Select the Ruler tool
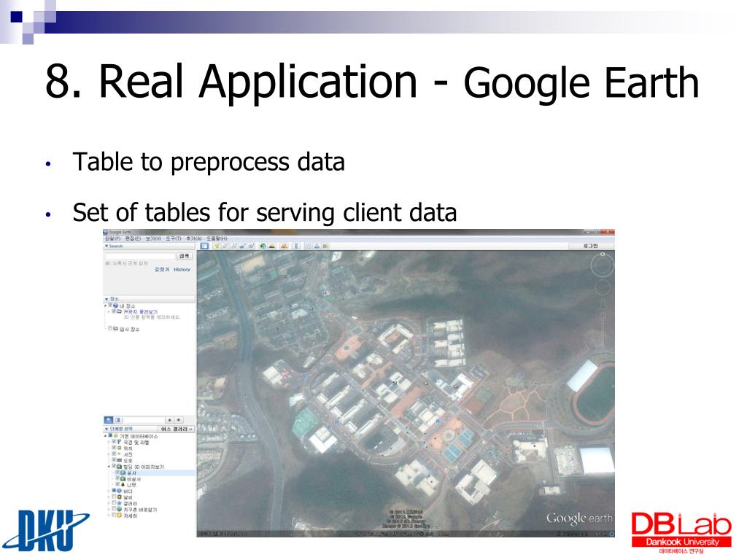Viewport: 747px width, 560px height. (x=296, y=246)
